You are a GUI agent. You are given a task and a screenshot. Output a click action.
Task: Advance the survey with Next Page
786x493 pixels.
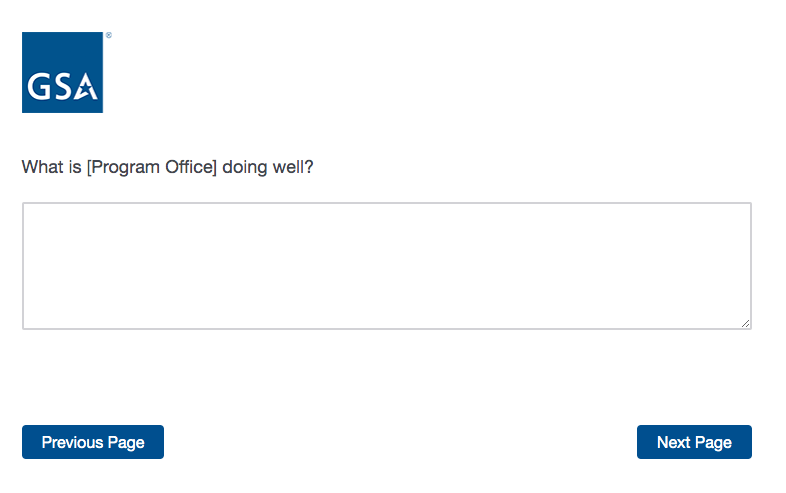pyautogui.click(x=694, y=442)
